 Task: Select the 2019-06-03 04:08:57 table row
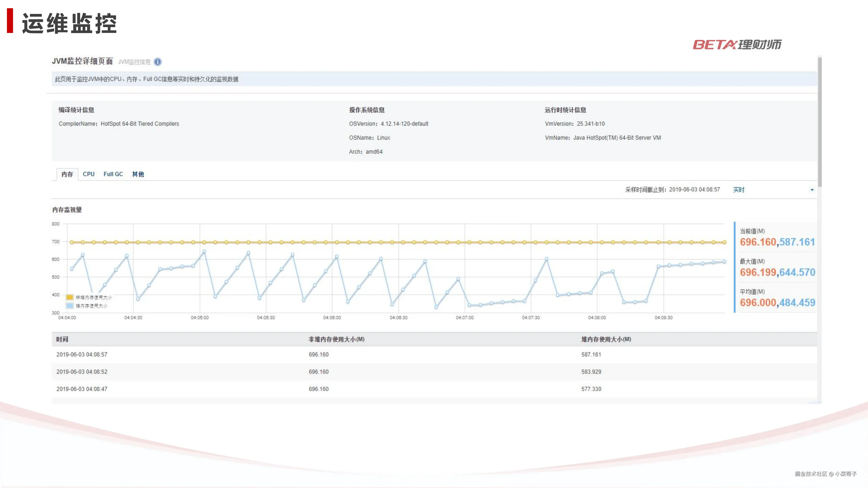coord(82,355)
